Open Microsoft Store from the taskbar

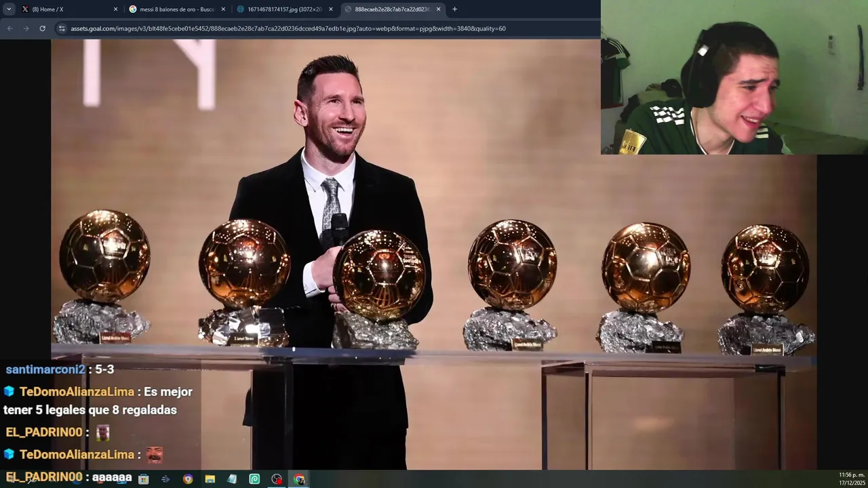point(143,479)
